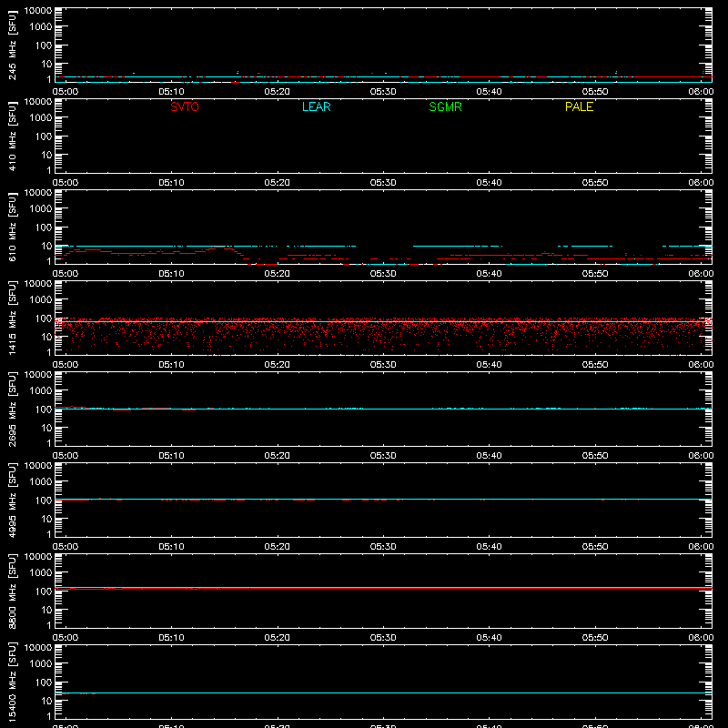728x728 pixels.
Task: Click 06:00 time label below 8800 MHz panel
Action: [701, 638]
